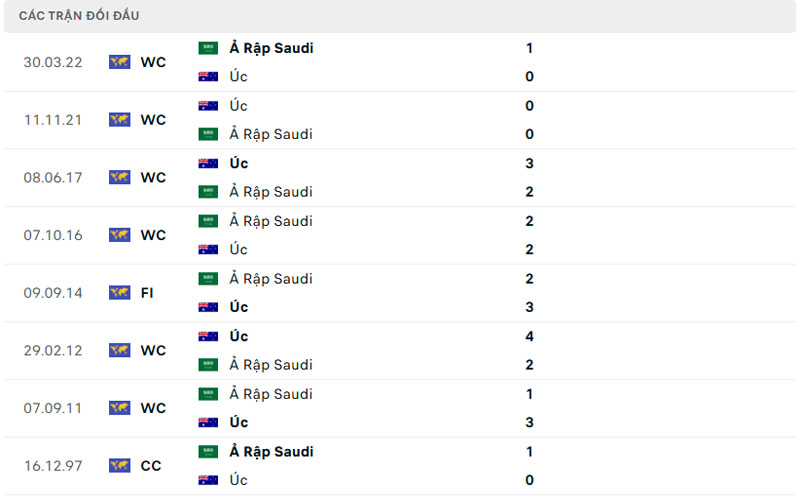Click score 4 for Úc in 29.02.12

529,336
